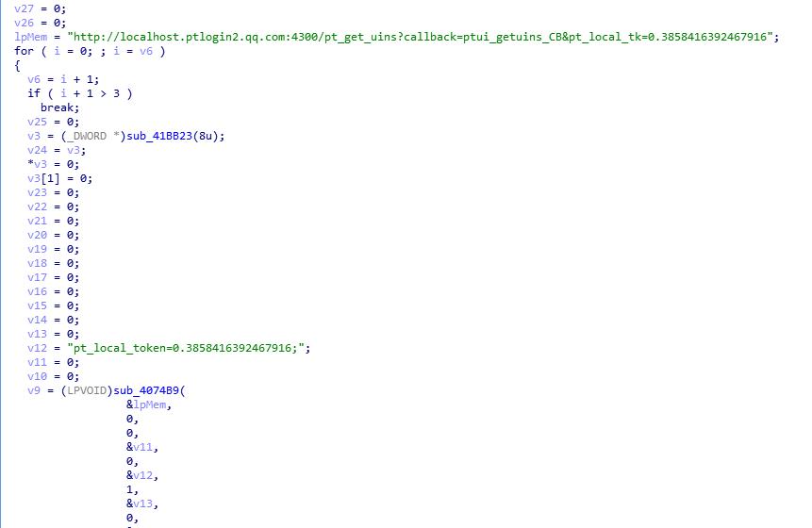812x528 pixels.
Task: Select the line 'v6 = i + 1;'
Action: (x=63, y=79)
